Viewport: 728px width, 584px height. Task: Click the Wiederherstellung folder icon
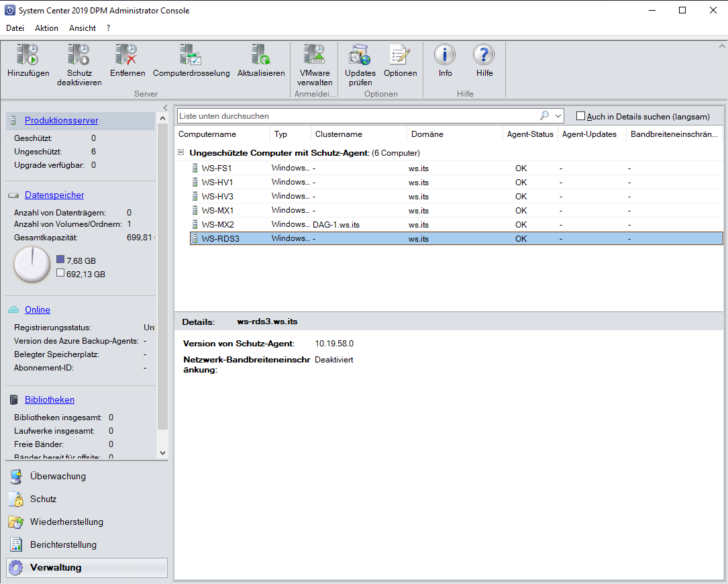[x=16, y=522]
